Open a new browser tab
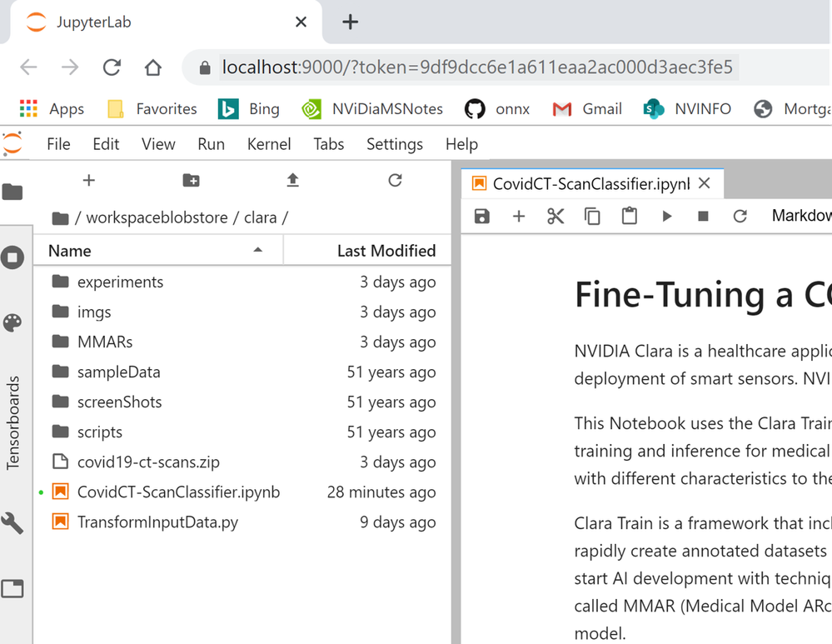Viewport: 832px width, 644px height. click(350, 22)
